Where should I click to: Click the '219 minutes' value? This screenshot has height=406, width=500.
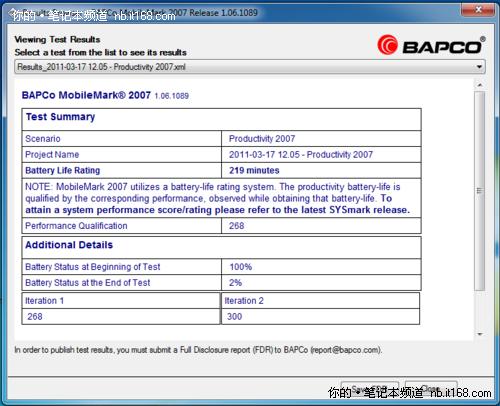(x=254, y=170)
